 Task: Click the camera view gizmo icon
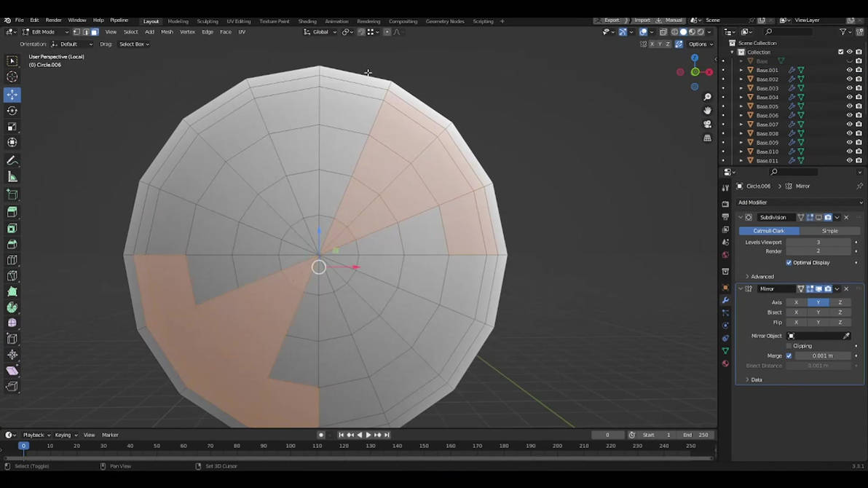click(x=707, y=125)
